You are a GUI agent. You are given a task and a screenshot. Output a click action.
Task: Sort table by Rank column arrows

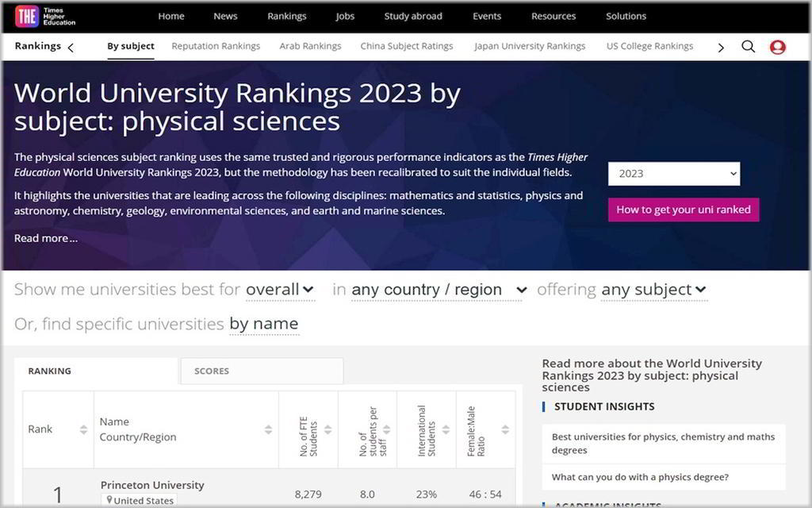click(x=83, y=429)
